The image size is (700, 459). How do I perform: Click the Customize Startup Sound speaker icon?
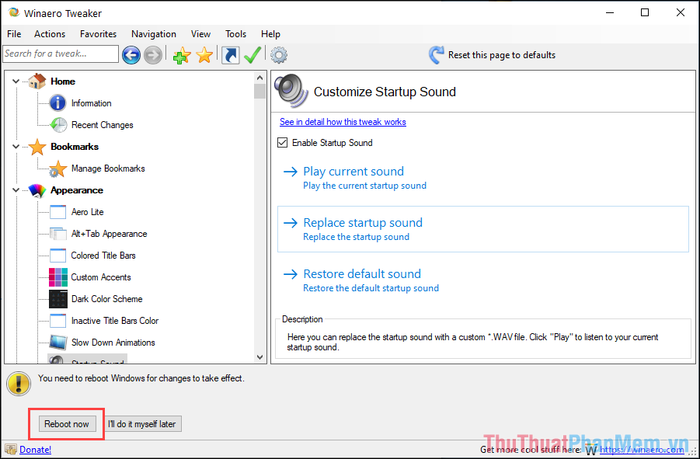coord(291,91)
